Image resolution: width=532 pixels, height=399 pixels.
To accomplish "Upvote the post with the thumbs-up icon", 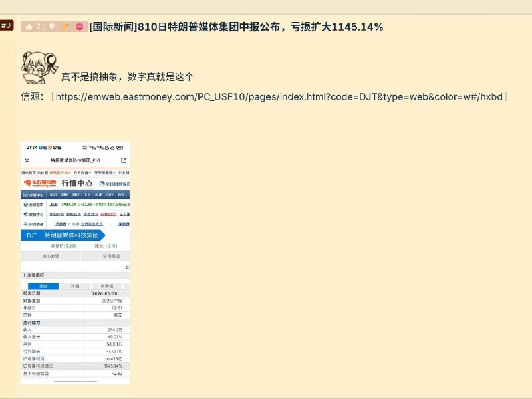I will pos(29,27).
